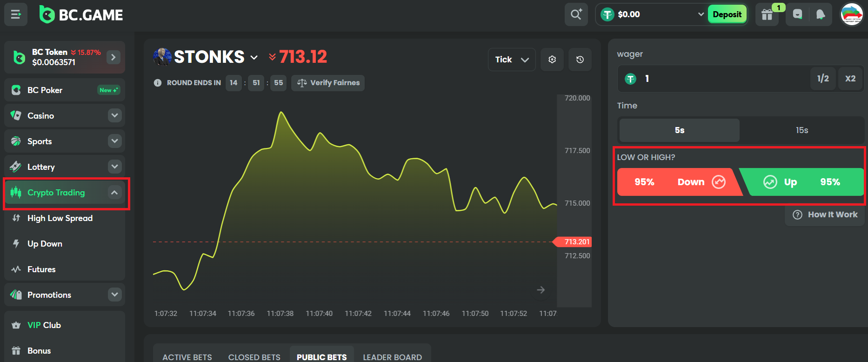This screenshot has height=362, width=868.
Task: Open the notifications bell
Action: point(821,15)
